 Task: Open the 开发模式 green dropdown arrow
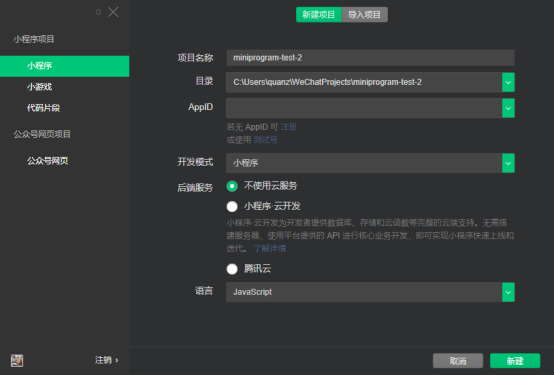(508, 163)
